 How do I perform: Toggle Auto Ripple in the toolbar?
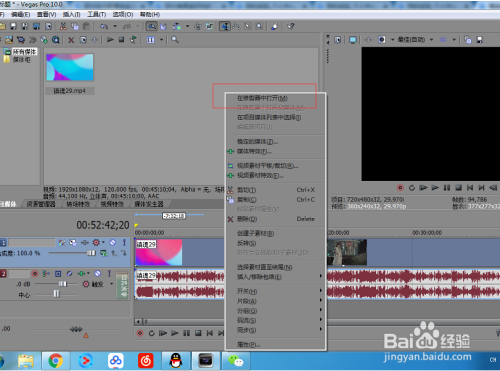pyautogui.click(x=177, y=26)
